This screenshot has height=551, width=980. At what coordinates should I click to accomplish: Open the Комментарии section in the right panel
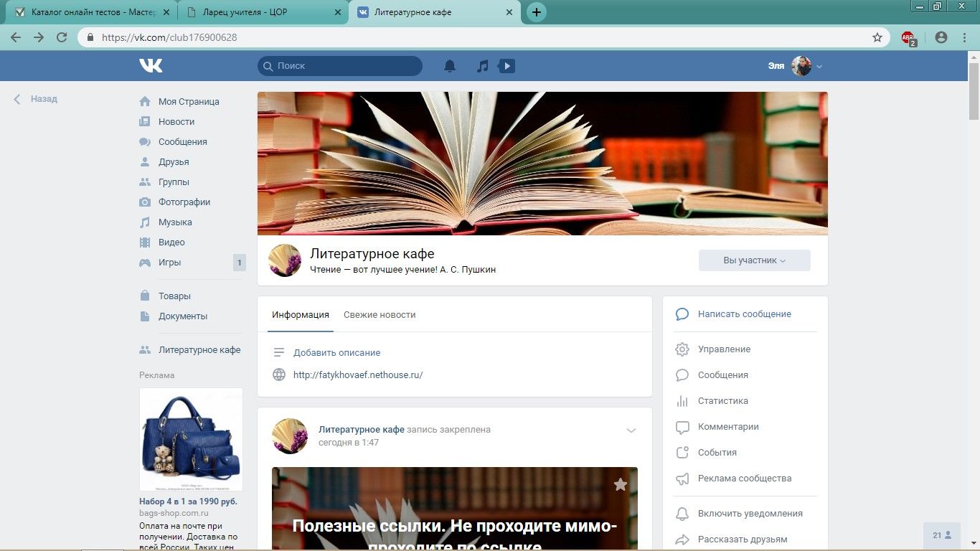(730, 426)
